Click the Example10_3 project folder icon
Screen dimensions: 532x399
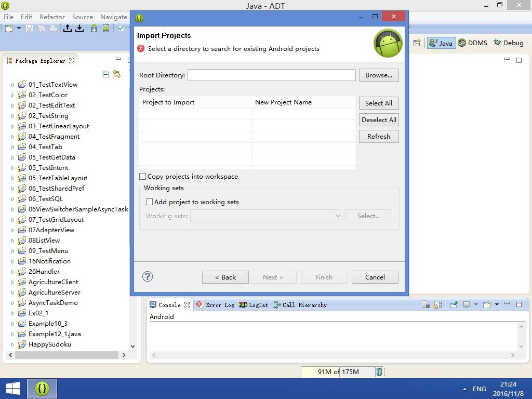22,323
